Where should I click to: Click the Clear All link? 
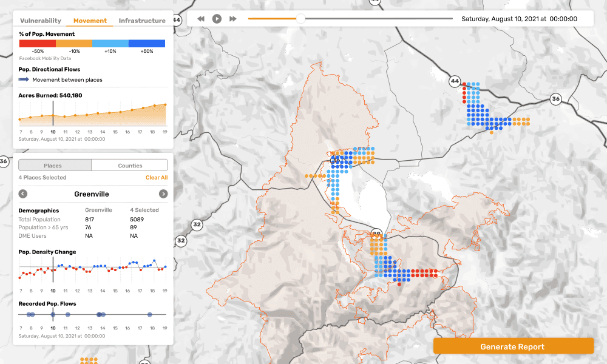[x=157, y=178]
